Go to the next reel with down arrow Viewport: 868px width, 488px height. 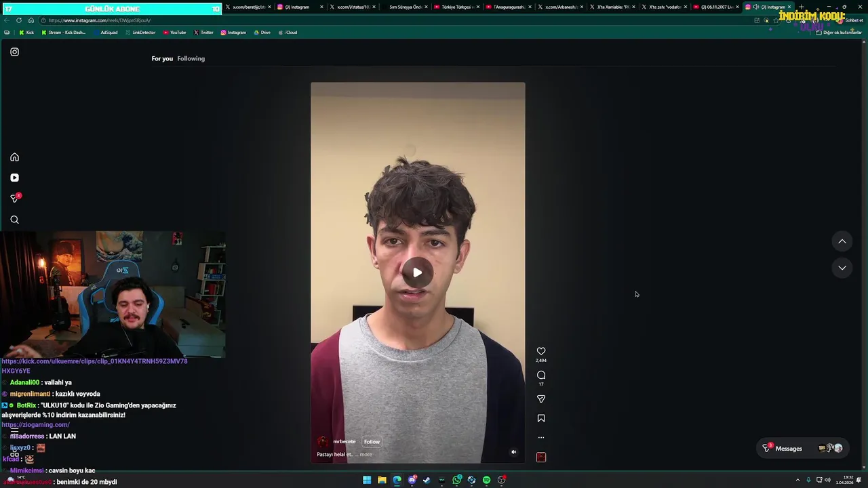click(x=842, y=268)
